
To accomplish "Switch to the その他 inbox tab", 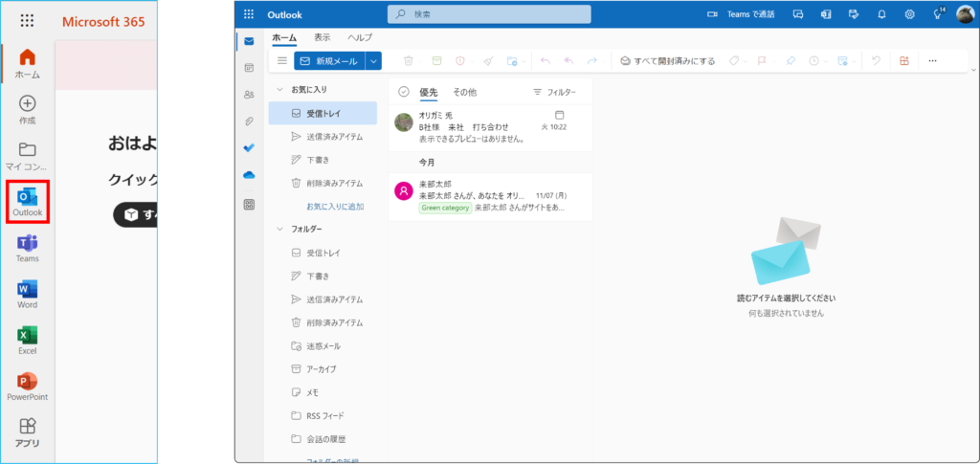I will [x=464, y=92].
